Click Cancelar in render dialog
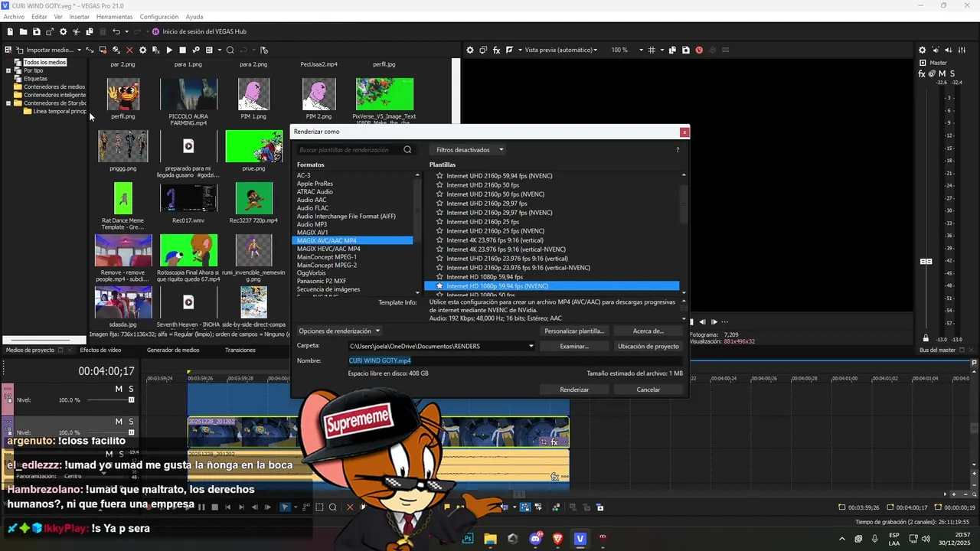 pos(648,390)
